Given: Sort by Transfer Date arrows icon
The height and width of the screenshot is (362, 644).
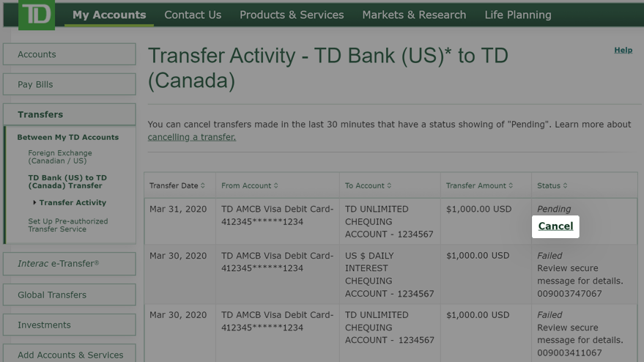Looking at the screenshot, I should [x=203, y=185].
